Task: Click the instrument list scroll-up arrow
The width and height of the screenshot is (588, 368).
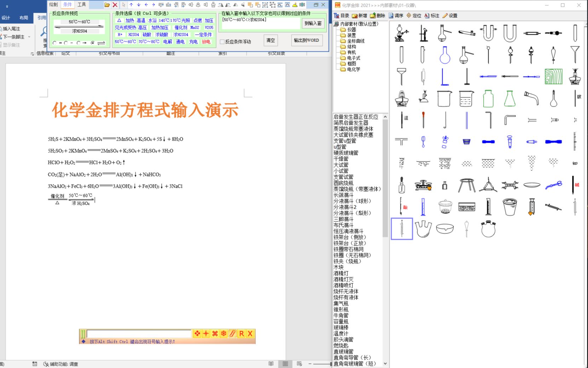Action: point(385,117)
